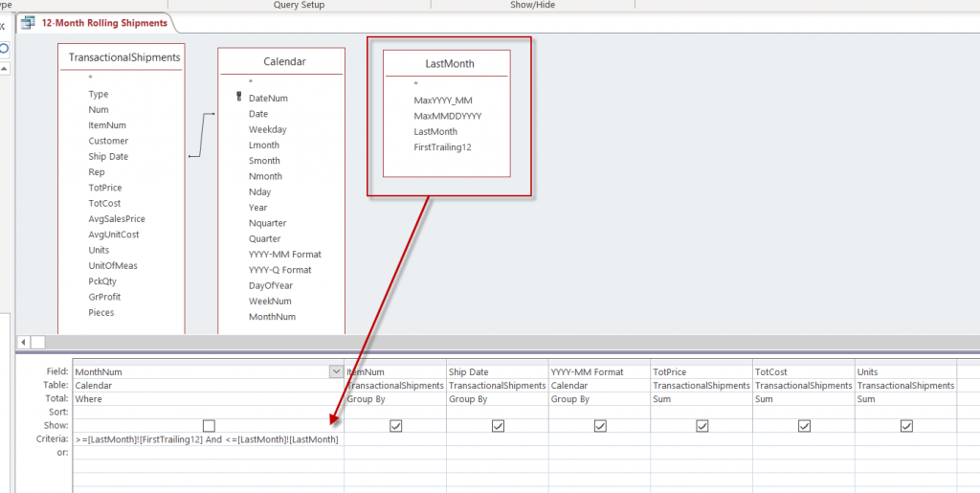
Task: Click the circular search icon at left edge
Action: click(x=4, y=49)
